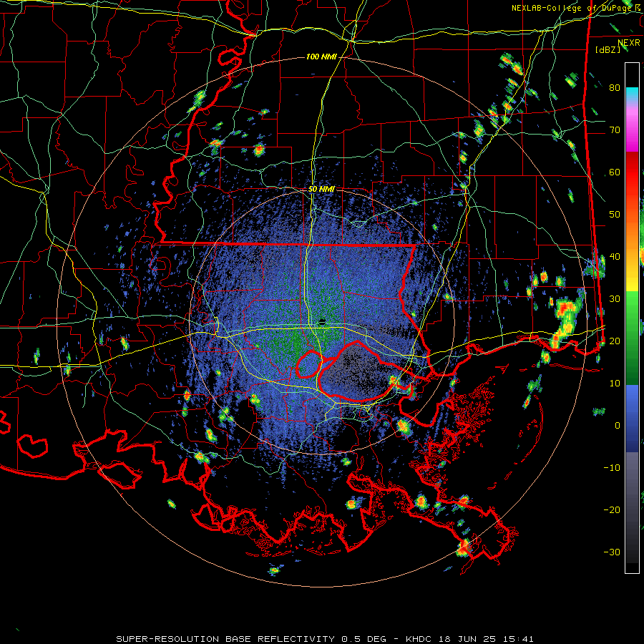Screen dimensions: 644x644
Task: Click the Super-Resolution Base Reflectivity caption
Action: [326, 639]
